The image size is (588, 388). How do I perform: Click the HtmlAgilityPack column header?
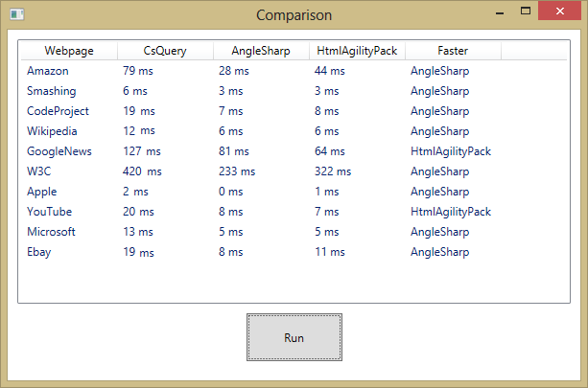coord(358,51)
